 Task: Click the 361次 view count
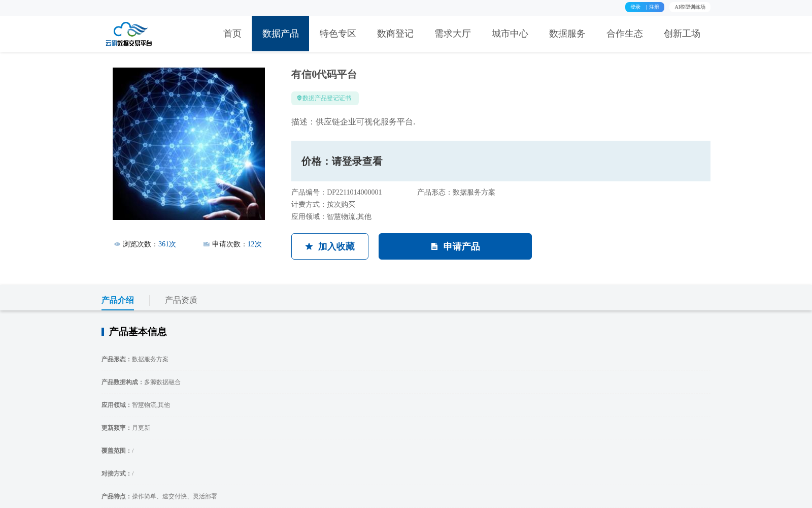[167, 244]
